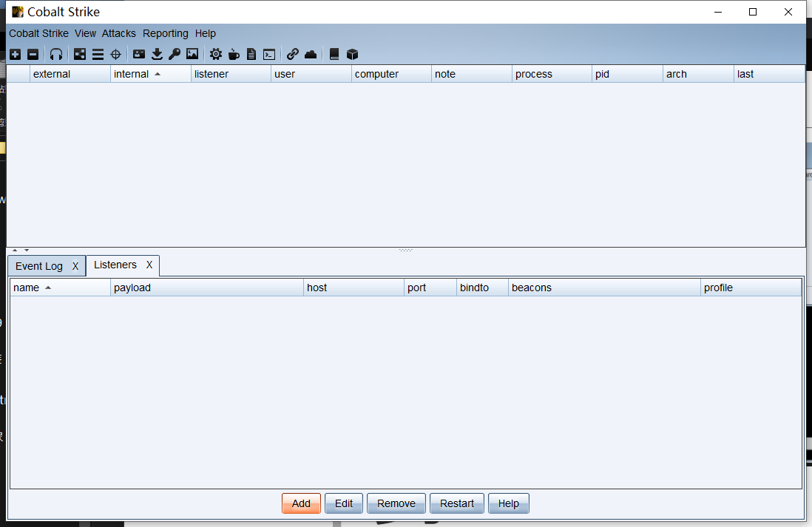Viewport: 812px width, 527px height.
Task: Minimize the Cobalt Strike window
Action: [718, 12]
